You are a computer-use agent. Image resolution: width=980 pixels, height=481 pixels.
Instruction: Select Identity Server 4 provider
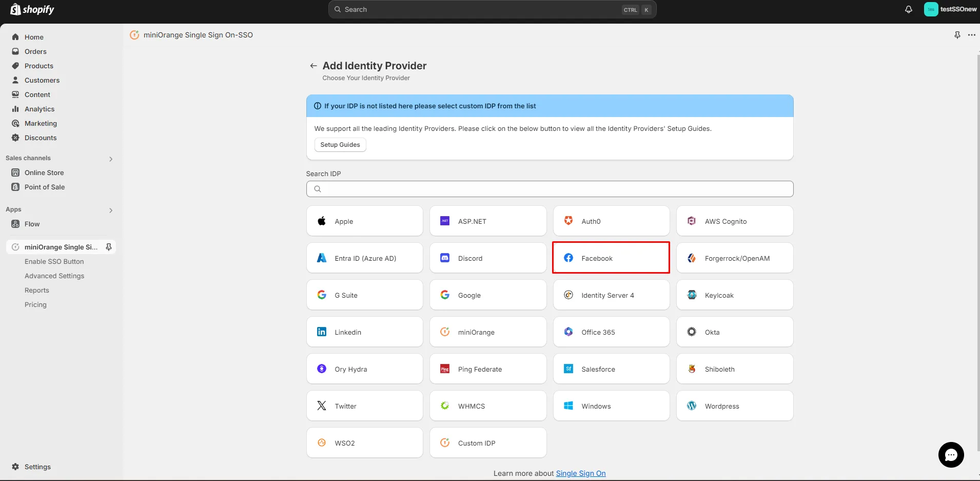[611, 295]
